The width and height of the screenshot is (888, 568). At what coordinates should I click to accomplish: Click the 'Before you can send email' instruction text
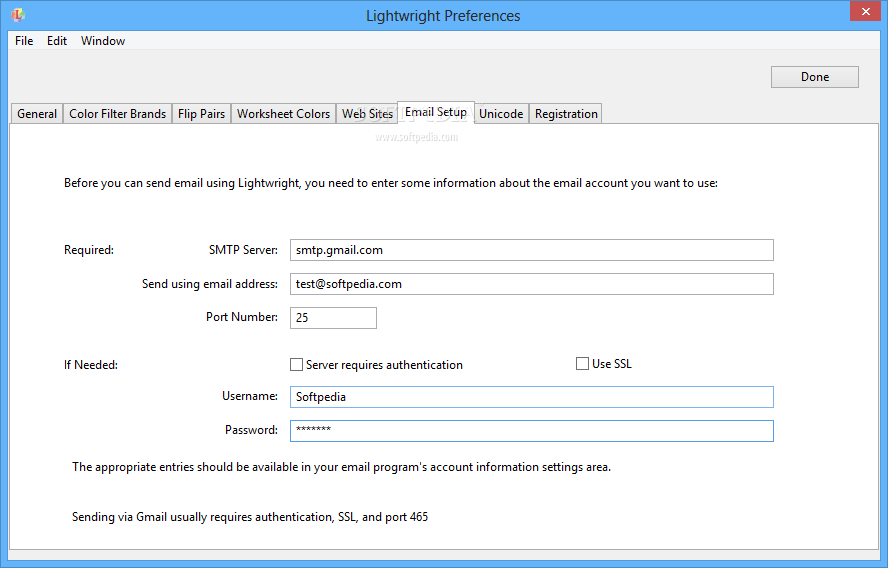391,183
